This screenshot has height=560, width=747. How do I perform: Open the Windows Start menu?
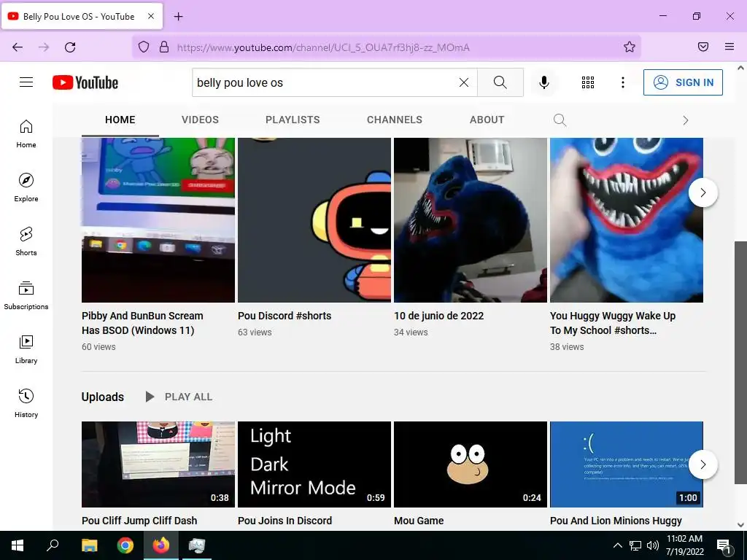pyautogui.click(x=18, y=545)
